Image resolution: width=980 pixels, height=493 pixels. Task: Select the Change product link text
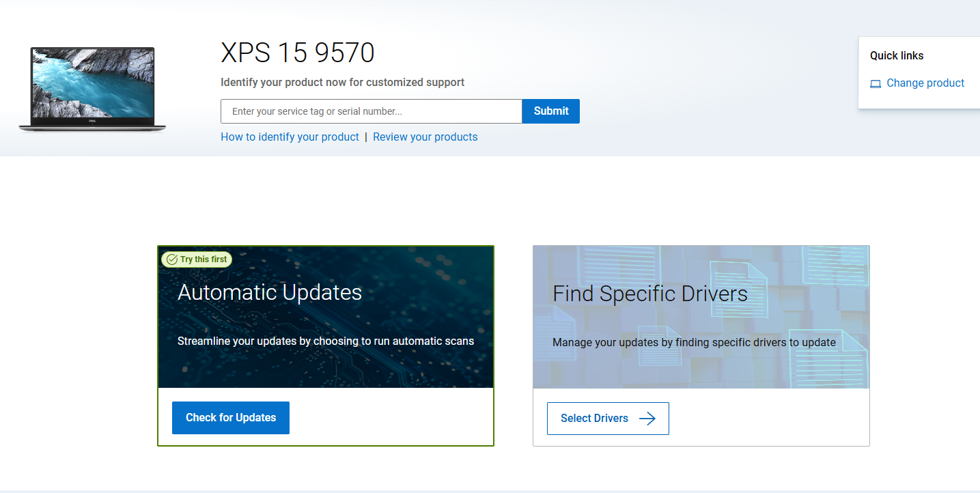[925, 83]
